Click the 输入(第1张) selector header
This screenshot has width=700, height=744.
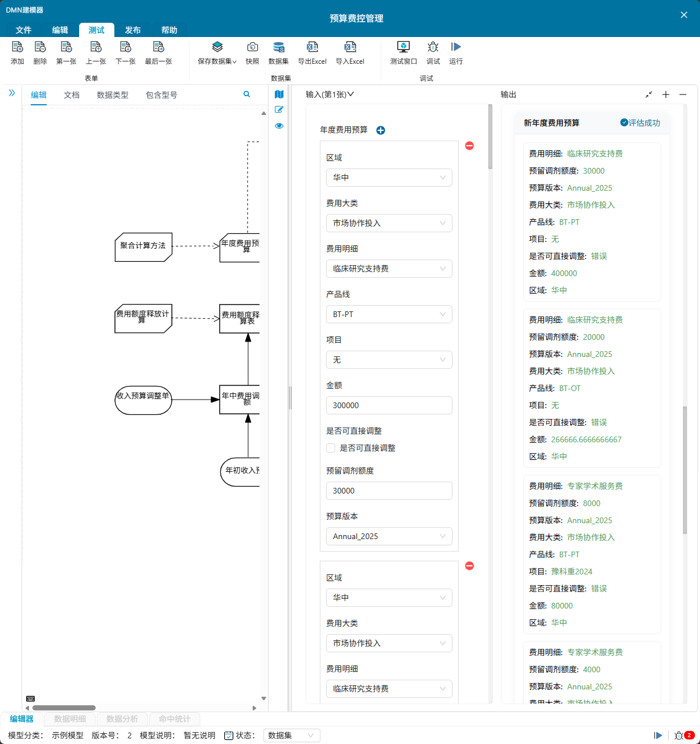click(x=330, y=94)
